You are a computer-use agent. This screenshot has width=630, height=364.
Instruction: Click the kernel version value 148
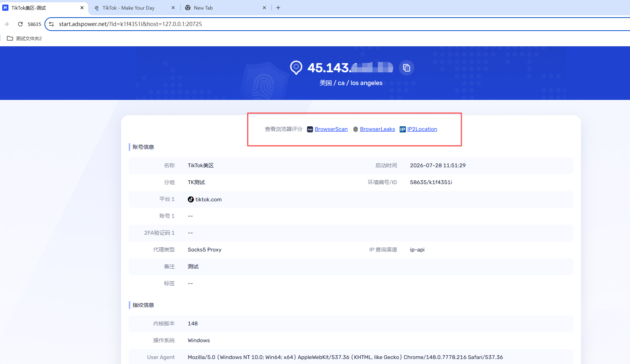(193, 324)
